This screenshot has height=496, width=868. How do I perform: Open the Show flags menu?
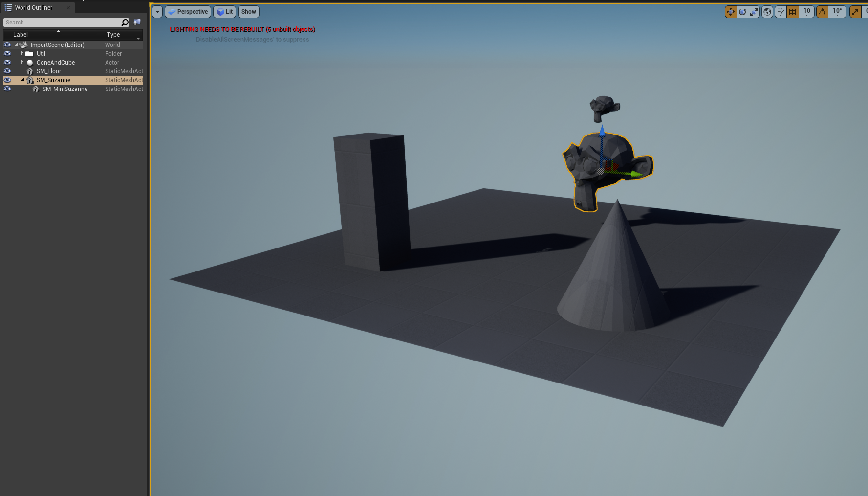tap(249, 12)
